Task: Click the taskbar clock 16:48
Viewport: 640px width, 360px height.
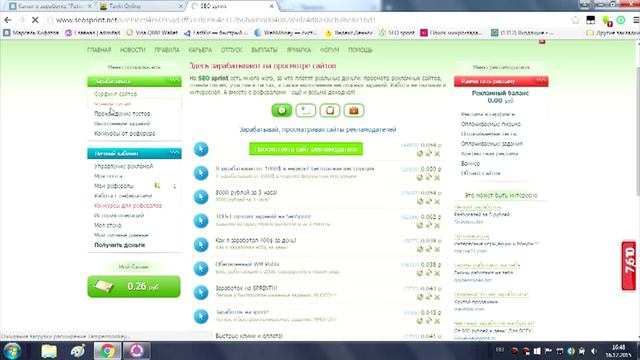Action: coord(619,351)
